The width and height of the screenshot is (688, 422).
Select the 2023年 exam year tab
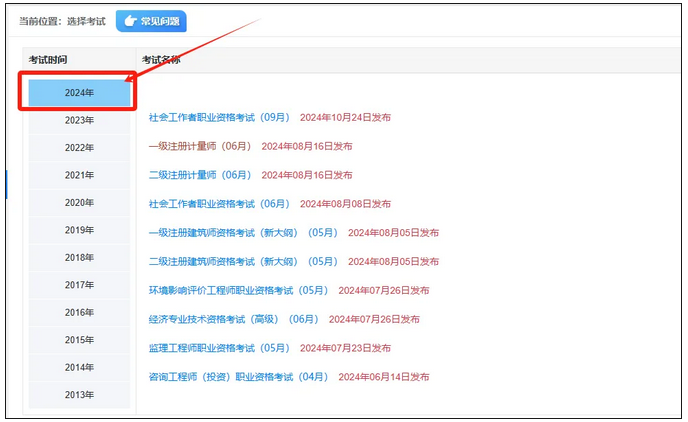(79, 120)
